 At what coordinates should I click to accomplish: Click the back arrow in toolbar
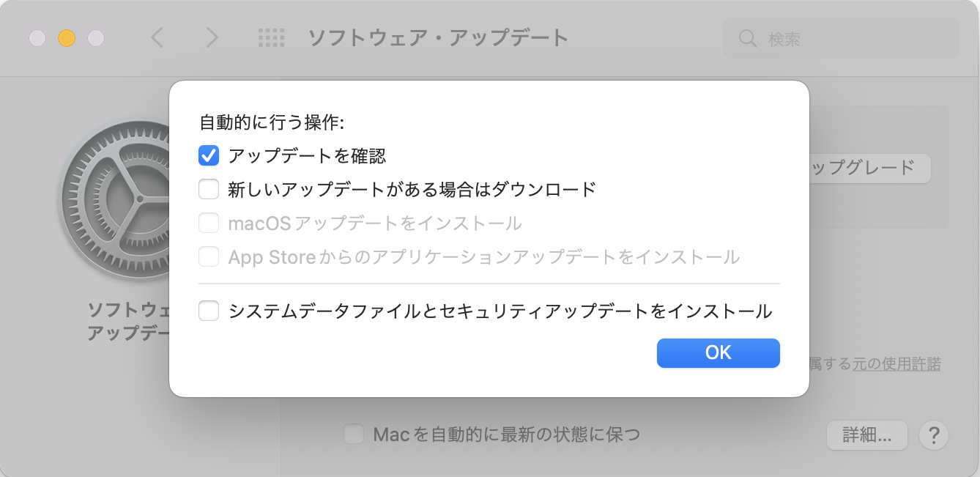tap(157, 37)
